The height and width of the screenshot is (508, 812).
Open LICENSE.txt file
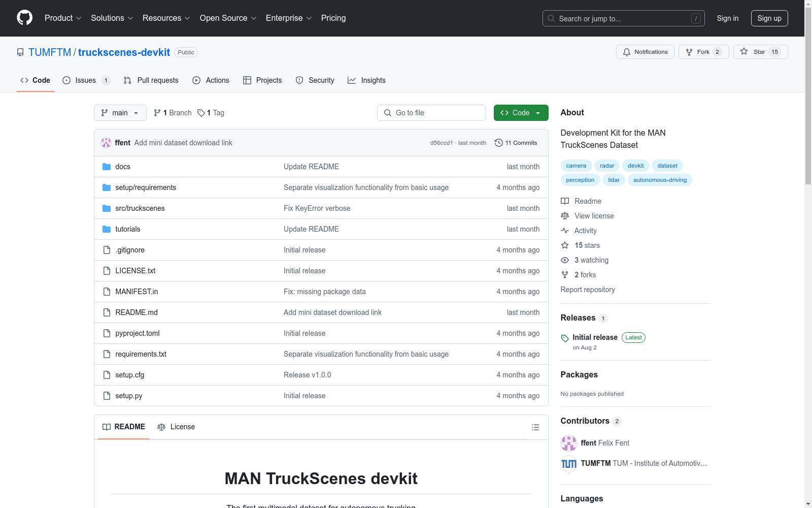point(136,271)
